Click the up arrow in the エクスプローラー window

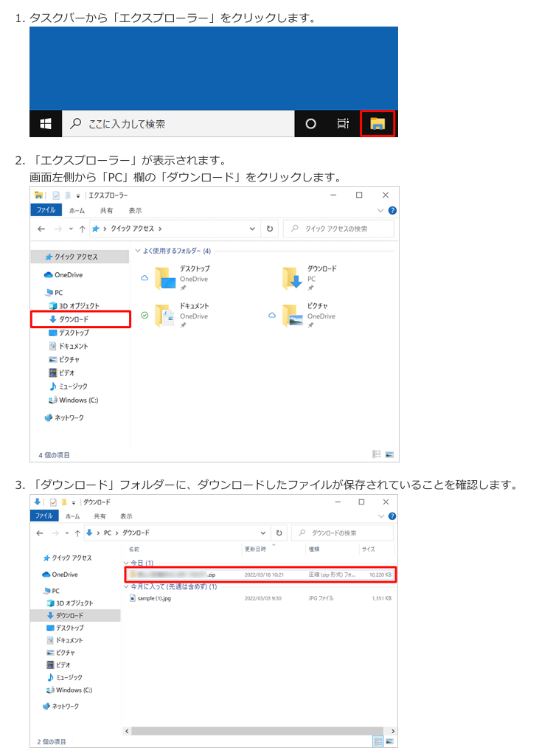83,229
